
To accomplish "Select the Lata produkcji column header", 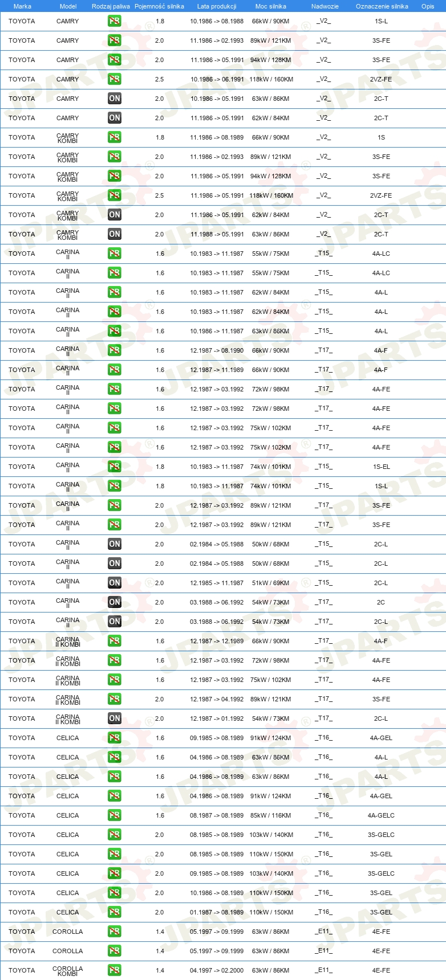I will (217, 6).
